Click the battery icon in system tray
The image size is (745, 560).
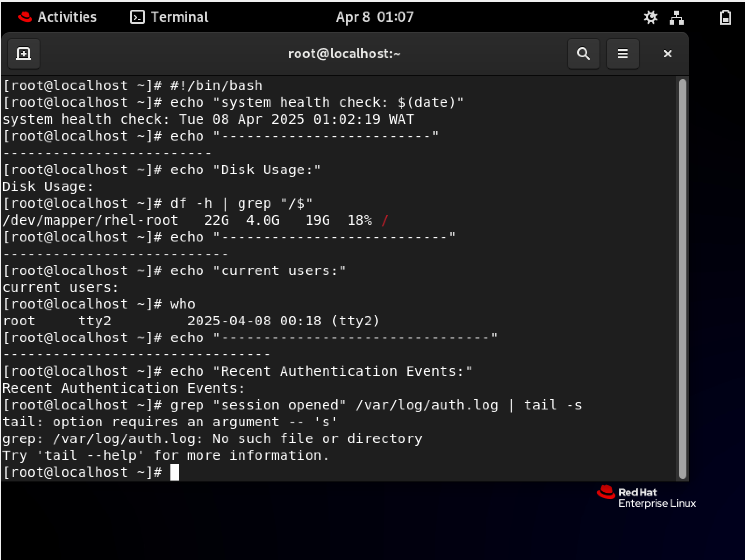click(x=725, y=17)
